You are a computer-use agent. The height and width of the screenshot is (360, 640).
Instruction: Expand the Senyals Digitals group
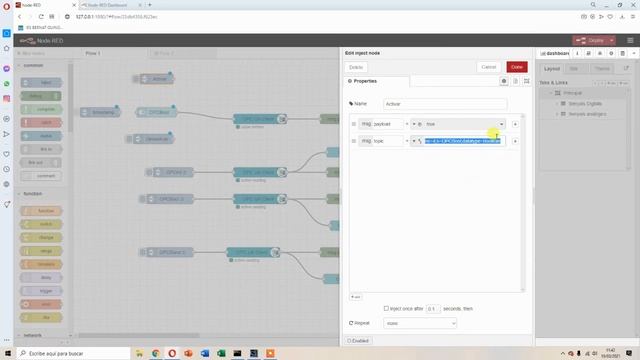click(557, 104)
